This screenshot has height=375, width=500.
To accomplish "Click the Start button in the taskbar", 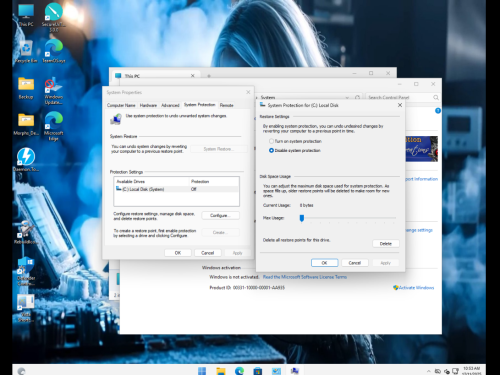I will [202, 371].
